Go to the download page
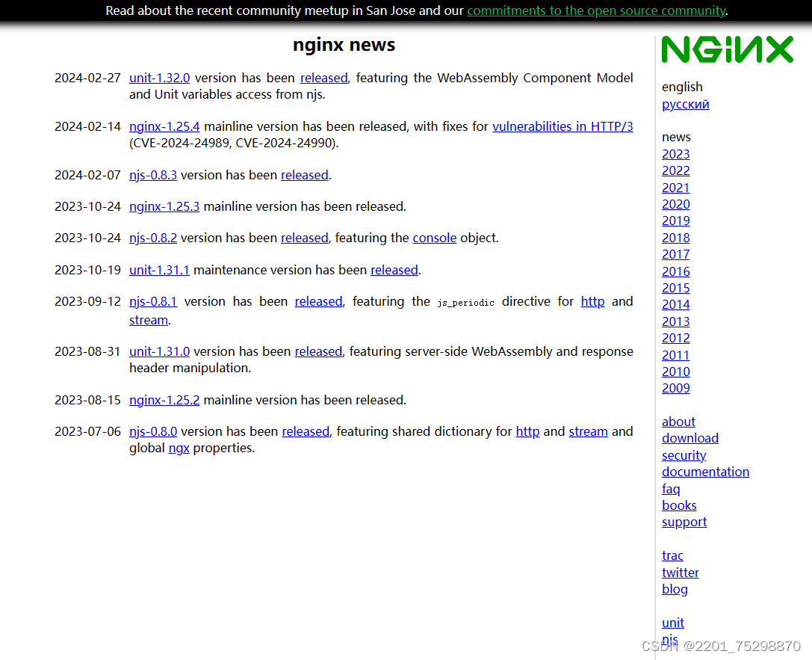This screenshot has width=812, height=660. (689, 438)
